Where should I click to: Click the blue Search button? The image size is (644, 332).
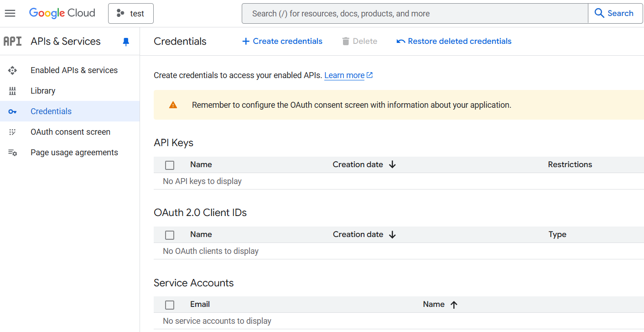click(x=615, y=14)
